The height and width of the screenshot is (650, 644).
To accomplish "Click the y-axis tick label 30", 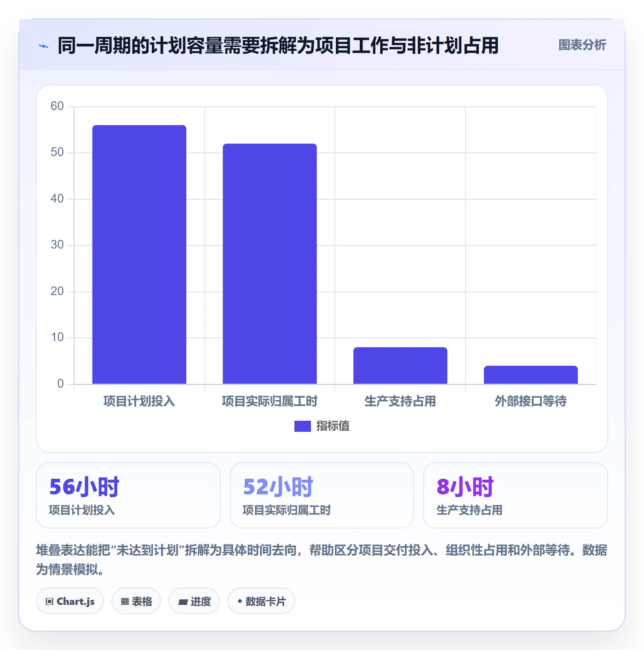I will (x=57, y=245).
